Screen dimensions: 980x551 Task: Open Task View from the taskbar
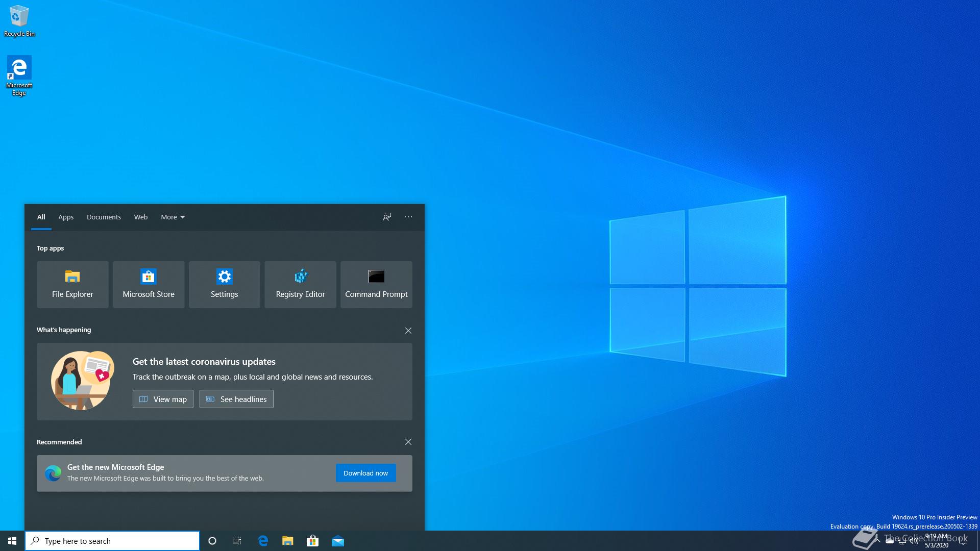coord(237,541)
